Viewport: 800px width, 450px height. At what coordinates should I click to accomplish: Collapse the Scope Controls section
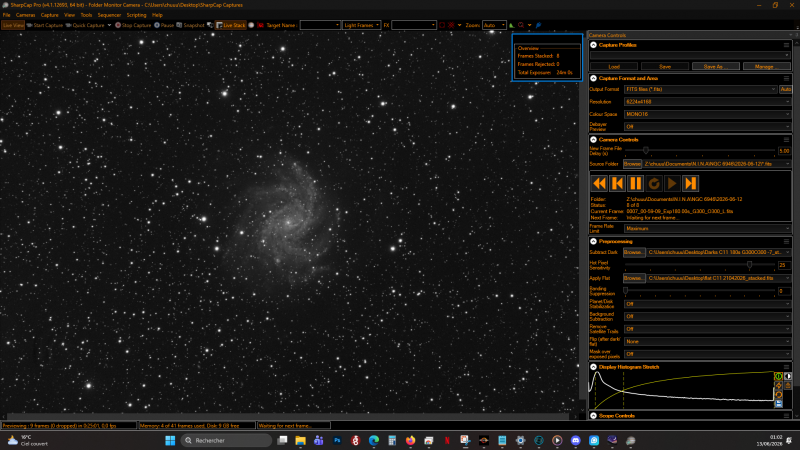pos(593,416)
